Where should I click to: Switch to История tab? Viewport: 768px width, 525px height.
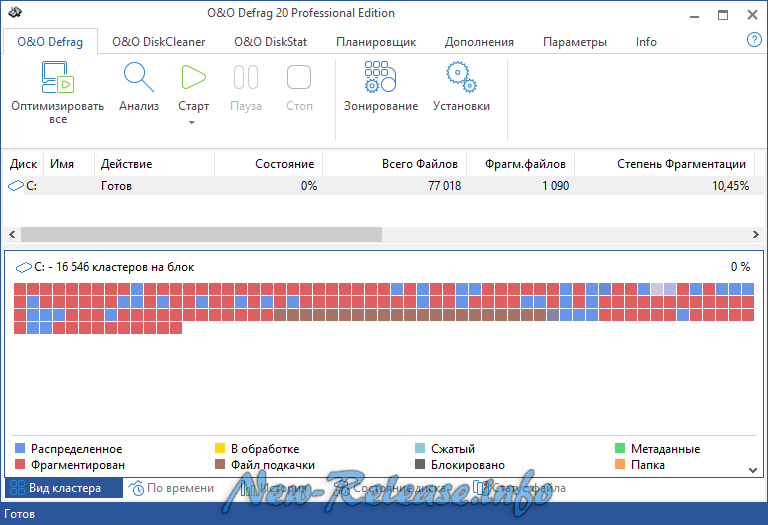click(274, 488)
